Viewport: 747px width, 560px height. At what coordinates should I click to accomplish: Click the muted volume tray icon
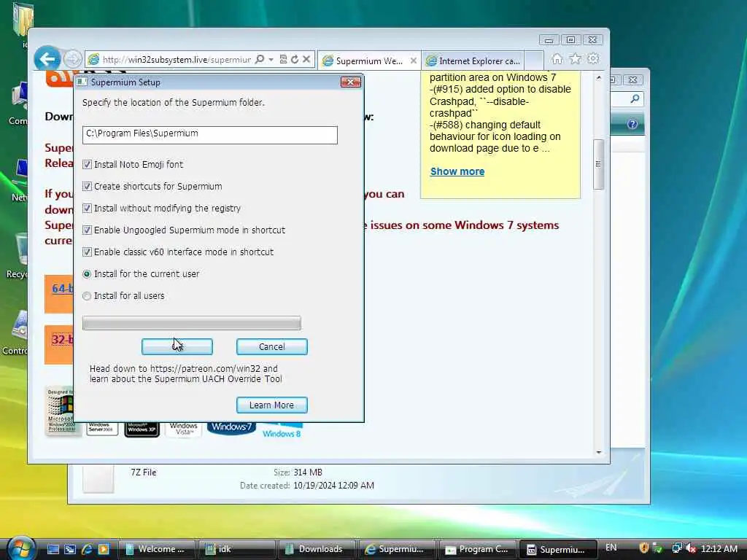tap(691, 548)
